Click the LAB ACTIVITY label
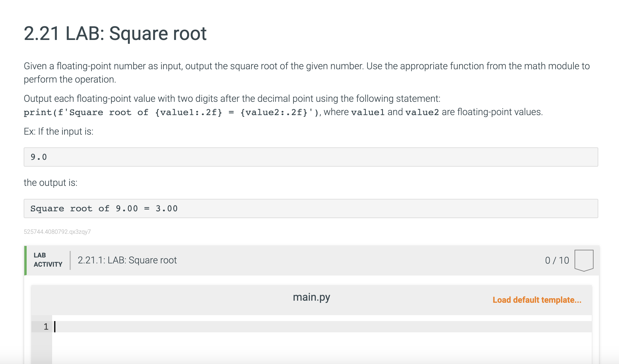 point(48,260)
